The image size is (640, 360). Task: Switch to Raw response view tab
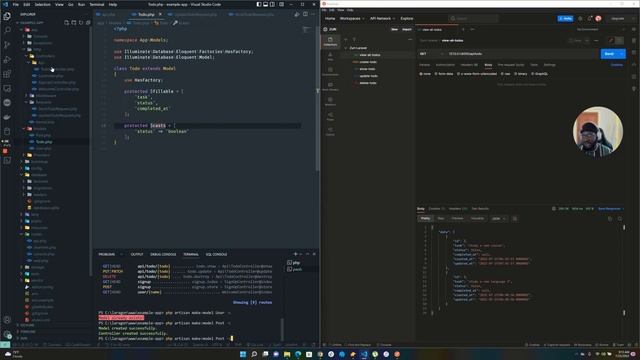tap(441, 219)
